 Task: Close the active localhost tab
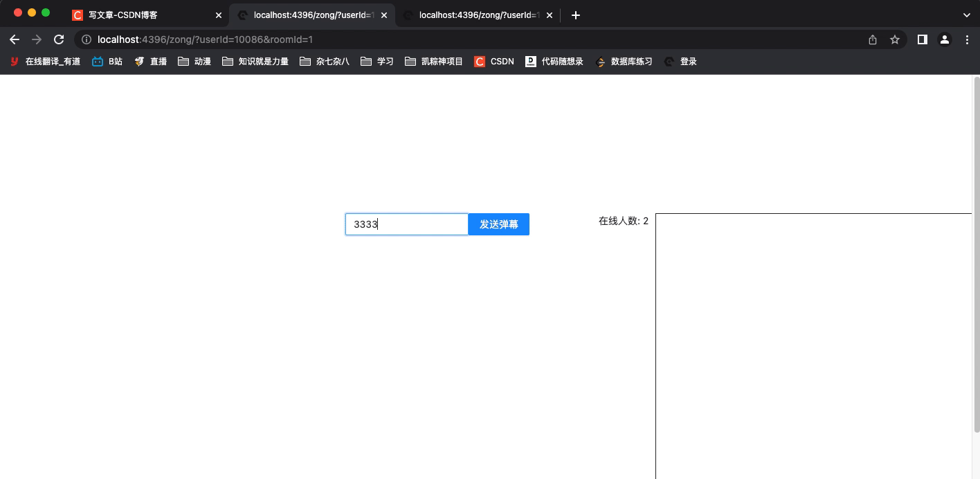pos(384,15)
